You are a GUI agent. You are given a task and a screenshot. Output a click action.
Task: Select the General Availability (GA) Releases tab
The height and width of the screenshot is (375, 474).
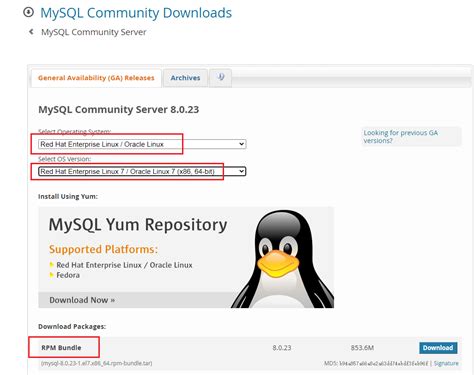[96, 78]
